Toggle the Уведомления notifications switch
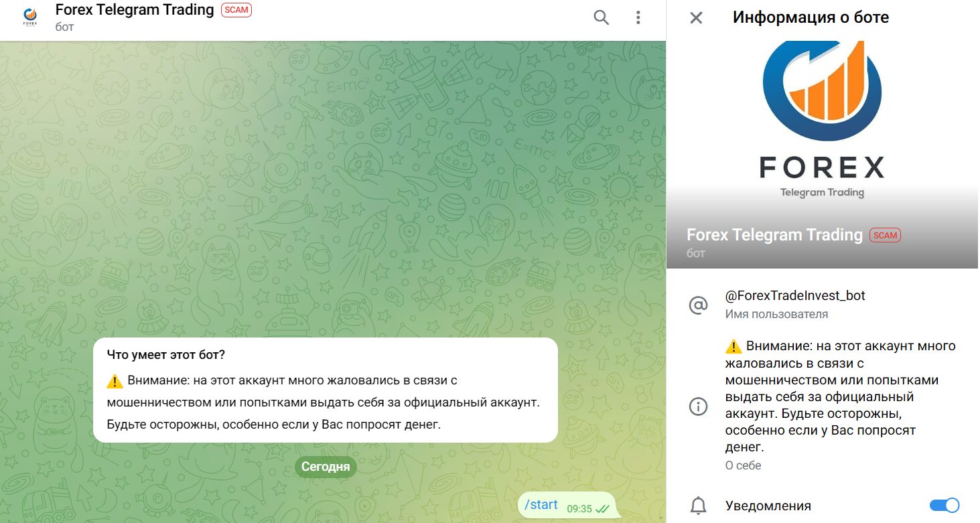This screenshot has height=523, width=980. 944,506
